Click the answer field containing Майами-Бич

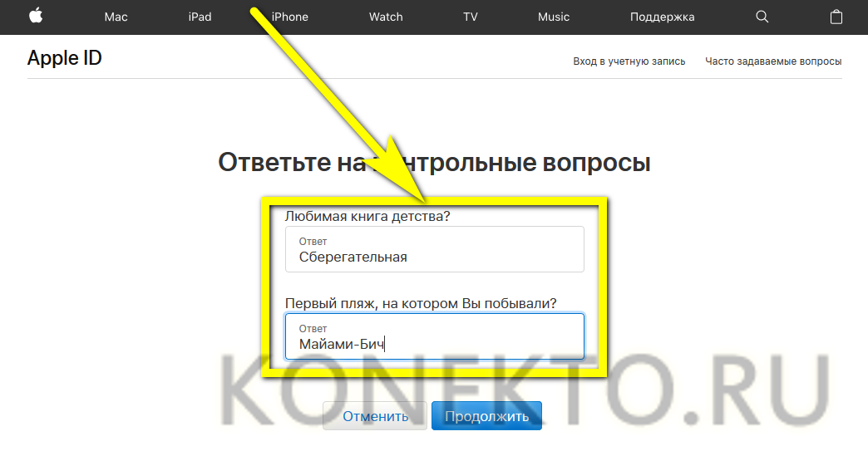point(434,336)
